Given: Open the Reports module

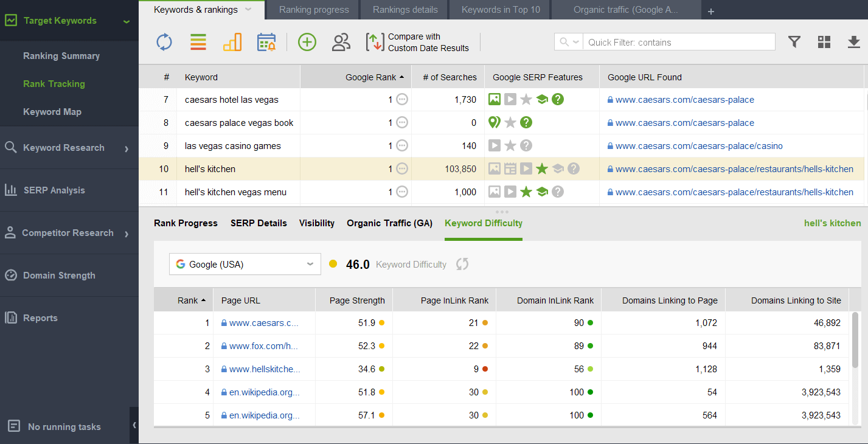Looking at the screenshot, I should tap(69, 318).
